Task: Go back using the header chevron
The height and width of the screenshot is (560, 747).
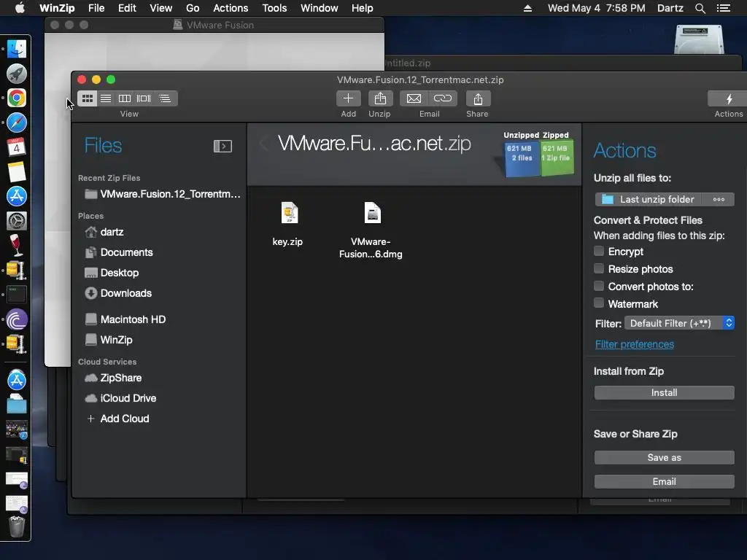Action: 263,144
